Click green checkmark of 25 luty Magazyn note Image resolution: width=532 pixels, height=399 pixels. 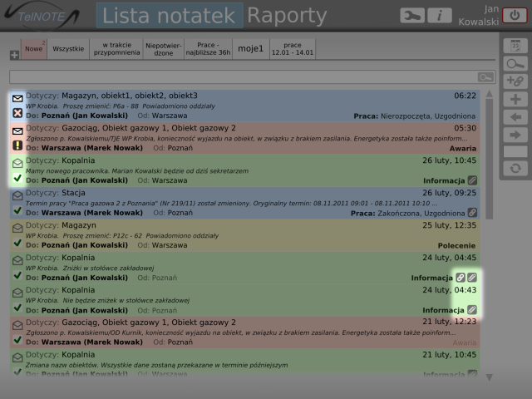pos(17,243)
